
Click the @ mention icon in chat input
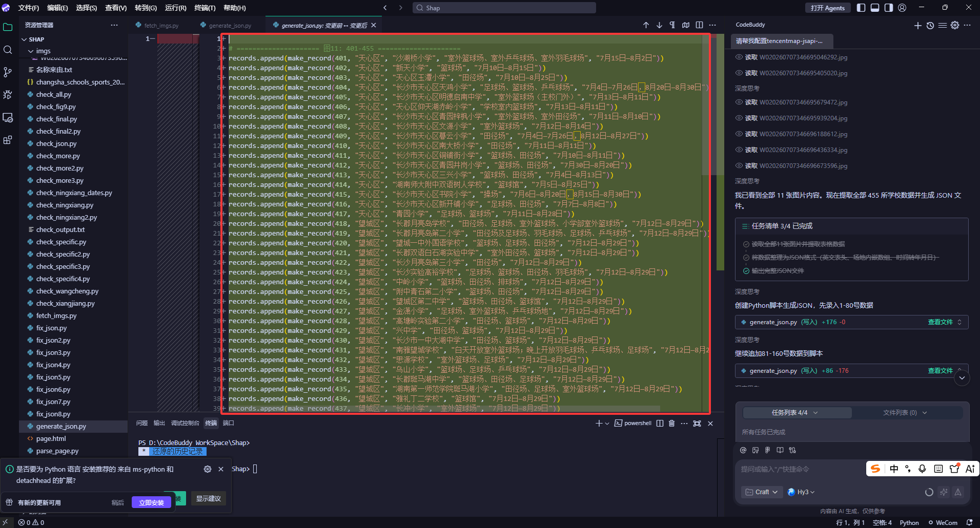[743, 450]
